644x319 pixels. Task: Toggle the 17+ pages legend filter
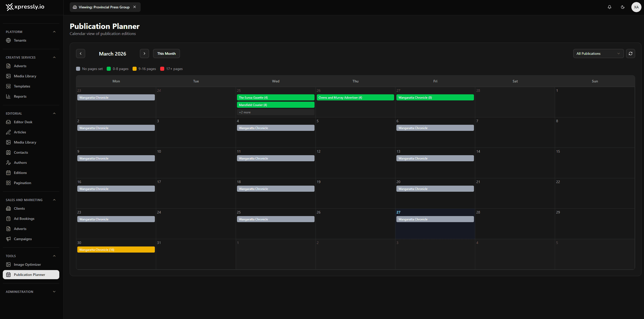(x=171, y=69)
